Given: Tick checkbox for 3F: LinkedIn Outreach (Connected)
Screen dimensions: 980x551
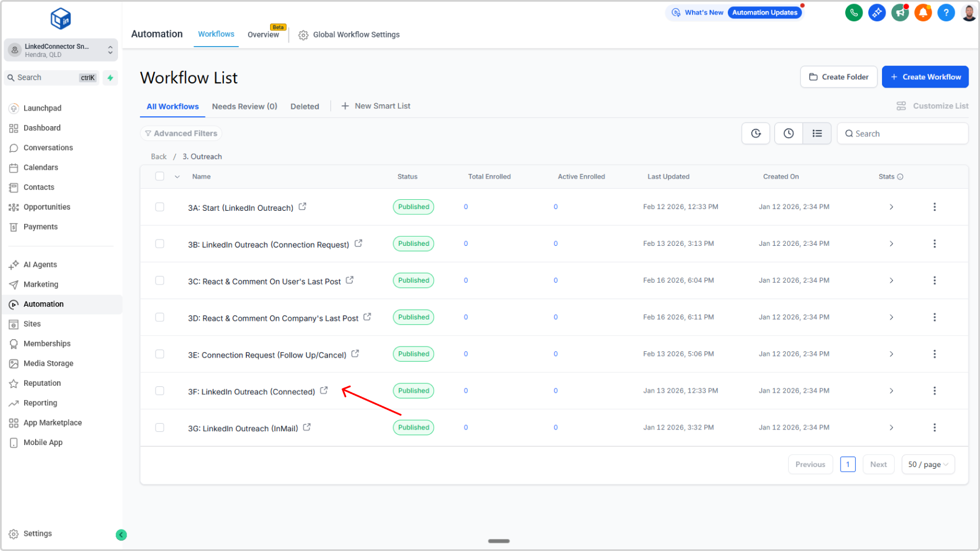Looking at the screenshot, I should click(159, 391).
